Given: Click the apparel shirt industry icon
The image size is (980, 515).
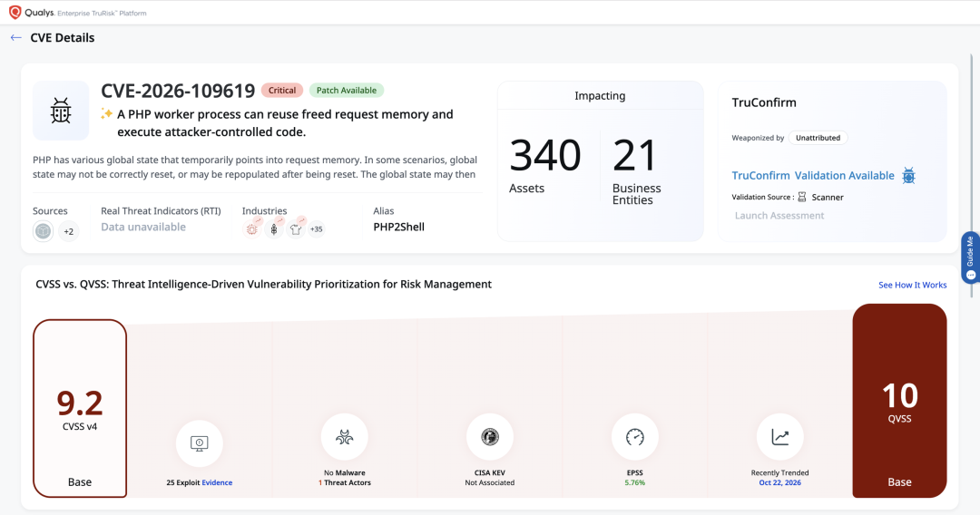Looking at the screenshot, I should click(x=296, y=229).
